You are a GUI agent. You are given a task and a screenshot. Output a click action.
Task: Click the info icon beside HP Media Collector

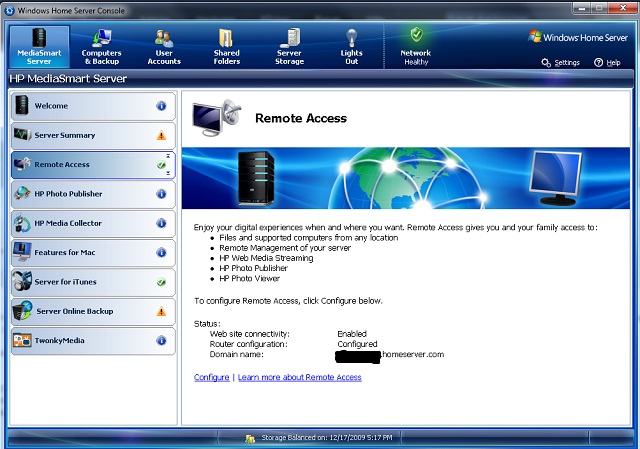pyautogui.click(x=161, y=223)
